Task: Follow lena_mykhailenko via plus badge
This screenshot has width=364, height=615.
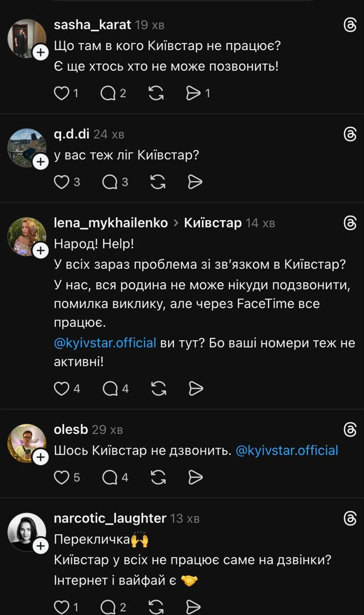Action: pos(41,251)
